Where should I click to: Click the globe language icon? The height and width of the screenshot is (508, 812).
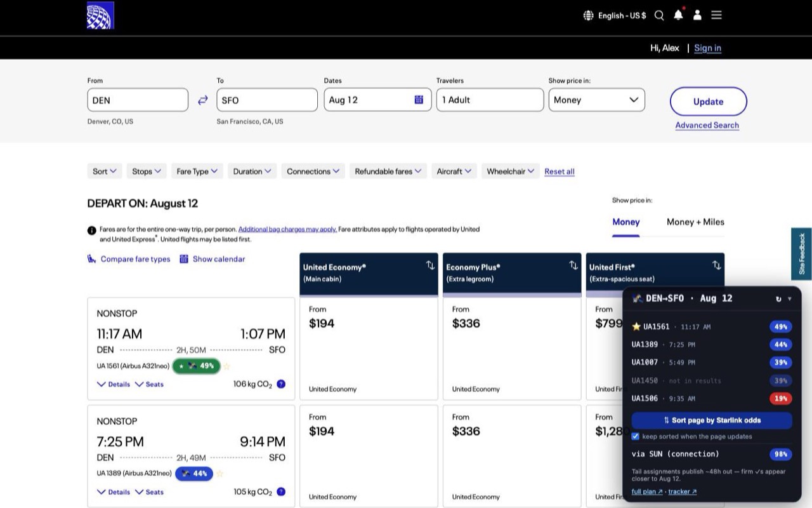click(x=588, y=15)
